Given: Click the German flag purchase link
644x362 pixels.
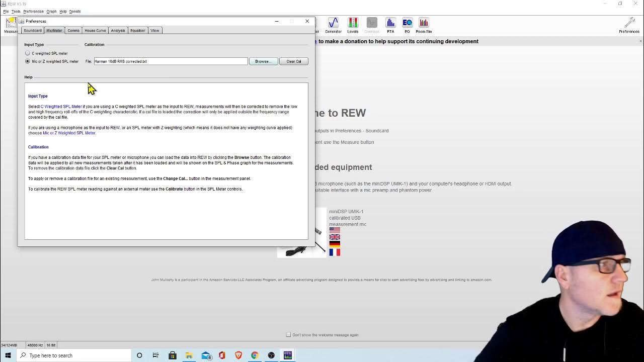Looking at the screenshot, I should coord(335,244).
